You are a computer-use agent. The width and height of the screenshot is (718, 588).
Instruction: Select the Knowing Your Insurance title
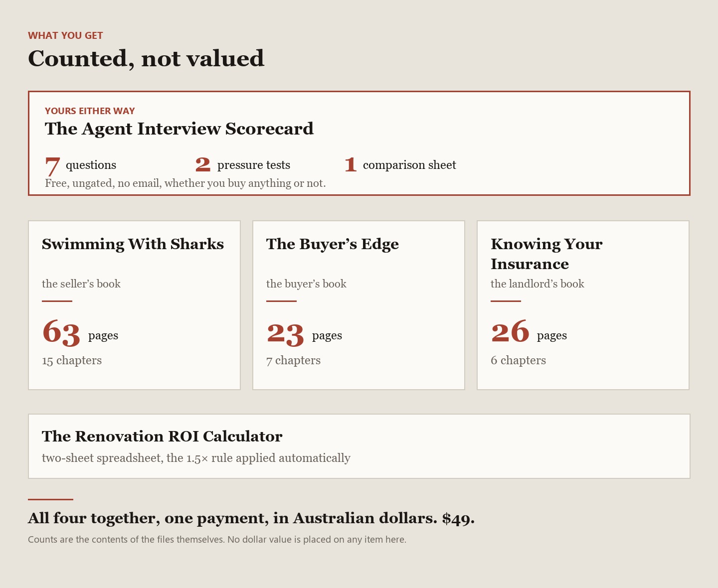pos(546,254)
